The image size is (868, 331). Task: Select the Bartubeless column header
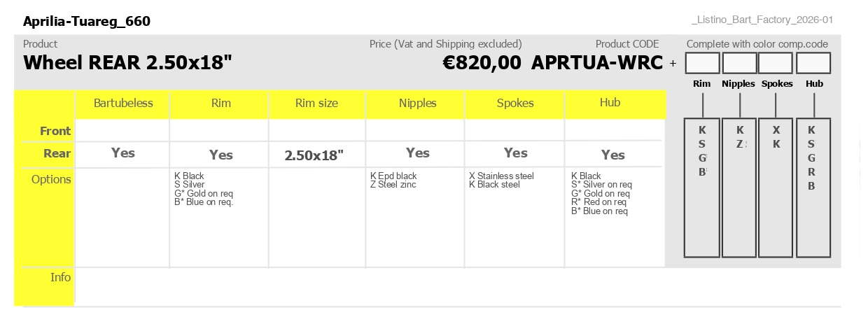[x=123, y=104]
